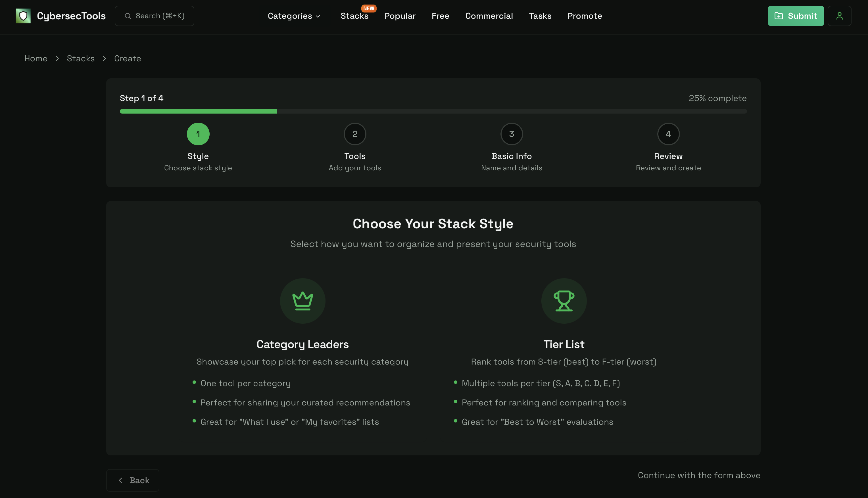Open the Categories dropdown
The image size is (868, 498).
point(294,16)
